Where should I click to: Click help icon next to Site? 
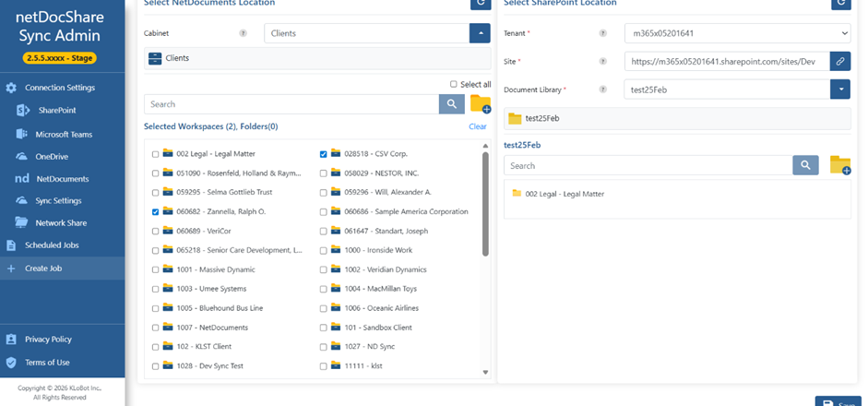603,62
